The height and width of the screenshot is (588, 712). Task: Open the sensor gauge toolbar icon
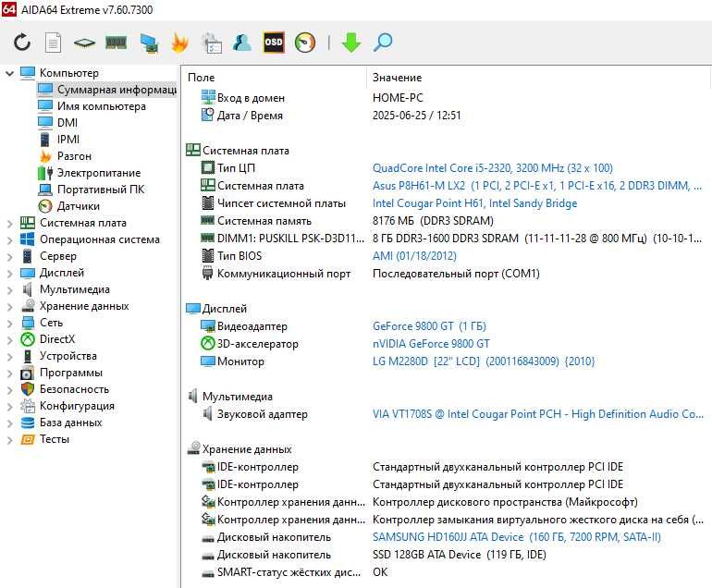point(305,43)
